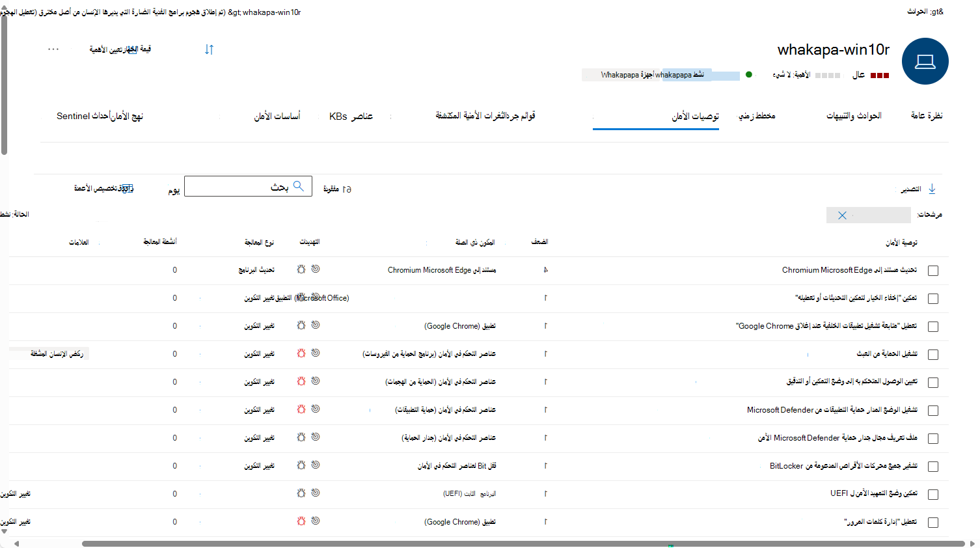Click the up-down sort arrows icon

pos(209,49)
